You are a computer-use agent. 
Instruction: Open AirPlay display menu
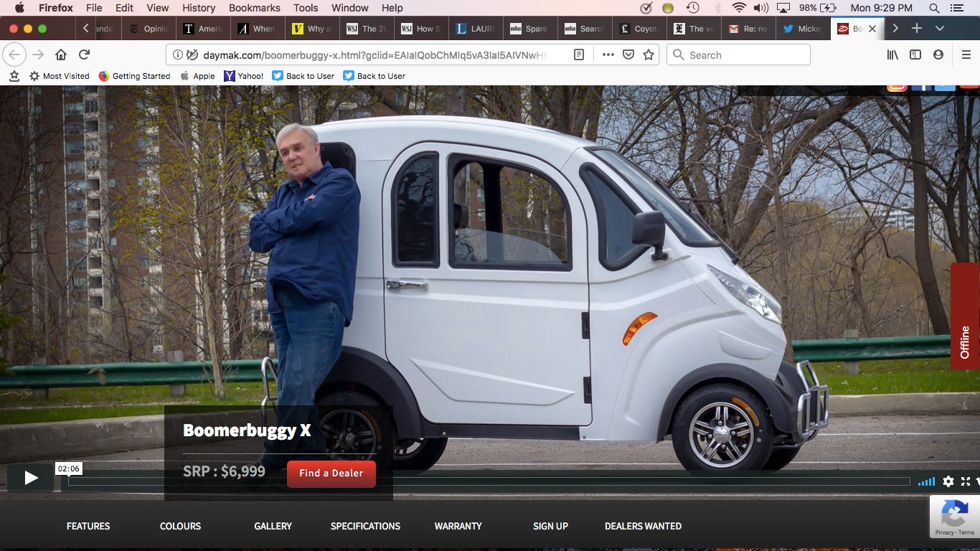[x=783, y=8]
